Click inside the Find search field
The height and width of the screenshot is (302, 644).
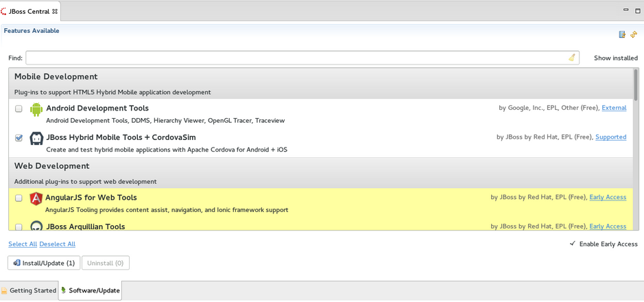(295, 58)
